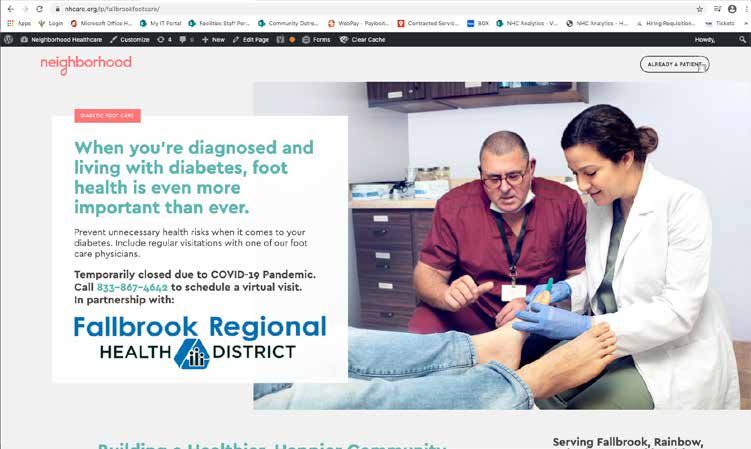Open the comments bubble in admin bar

click(x=186, y=40)
